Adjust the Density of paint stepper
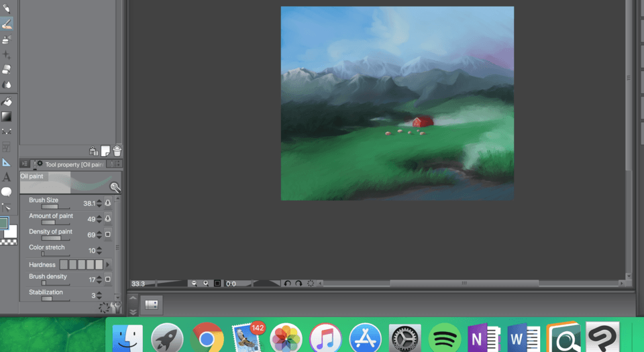Image resolution: width=644 pixels, height=352 pixels. (99, 235)
